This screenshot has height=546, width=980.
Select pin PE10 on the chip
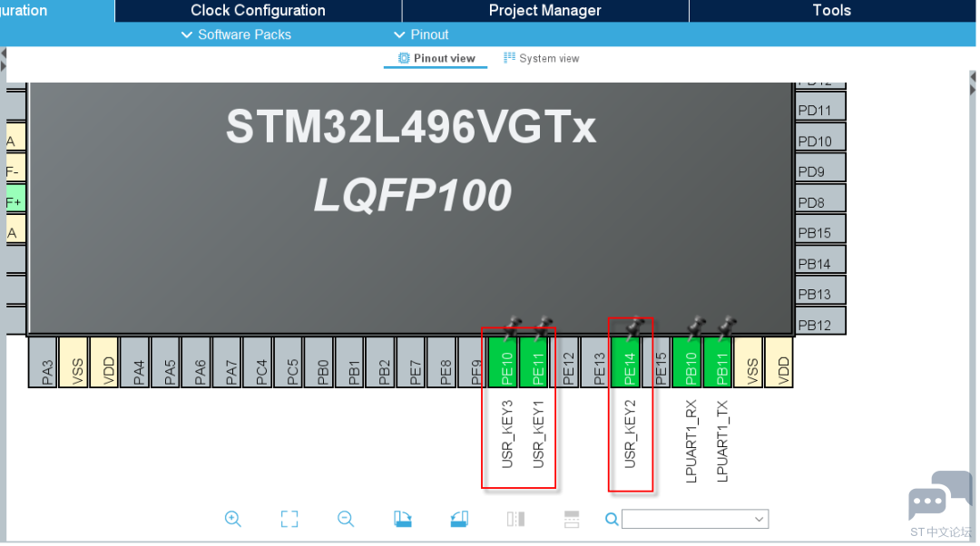pos(504,362)
